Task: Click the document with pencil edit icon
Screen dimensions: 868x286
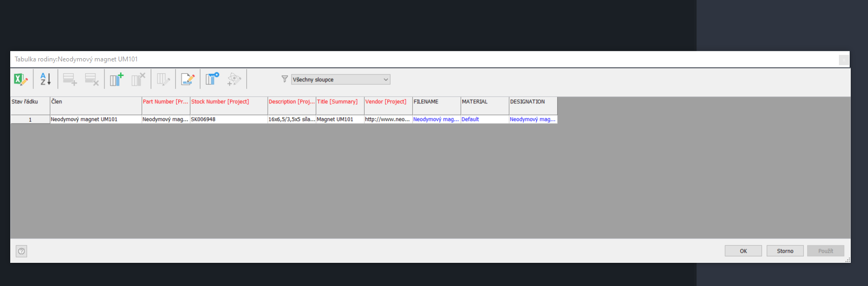Action: [188, 80]
